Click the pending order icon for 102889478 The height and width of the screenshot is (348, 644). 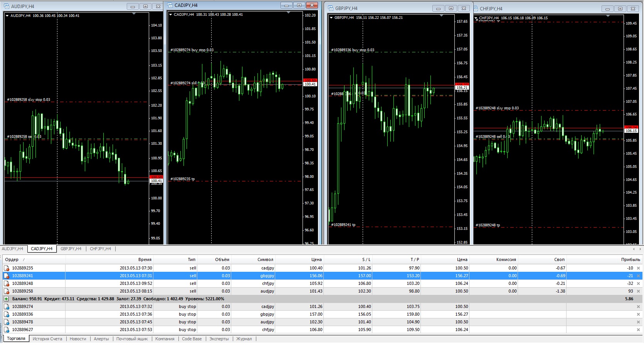point(6,322)
